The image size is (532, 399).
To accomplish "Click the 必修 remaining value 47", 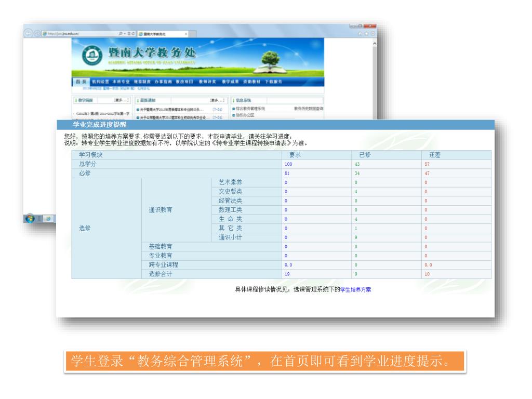I will (427, 174).
